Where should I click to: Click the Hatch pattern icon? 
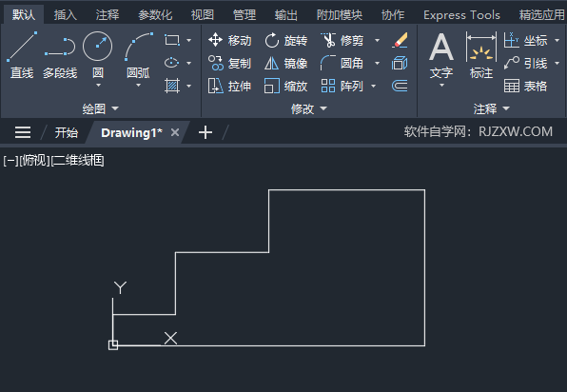[x=172, y=86]
